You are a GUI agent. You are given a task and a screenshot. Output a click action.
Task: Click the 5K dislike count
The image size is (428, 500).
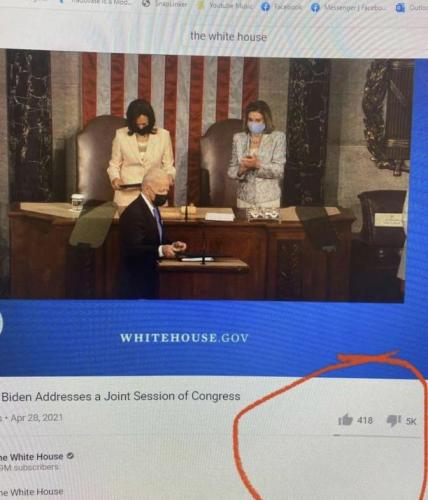[x=411, y=421]
